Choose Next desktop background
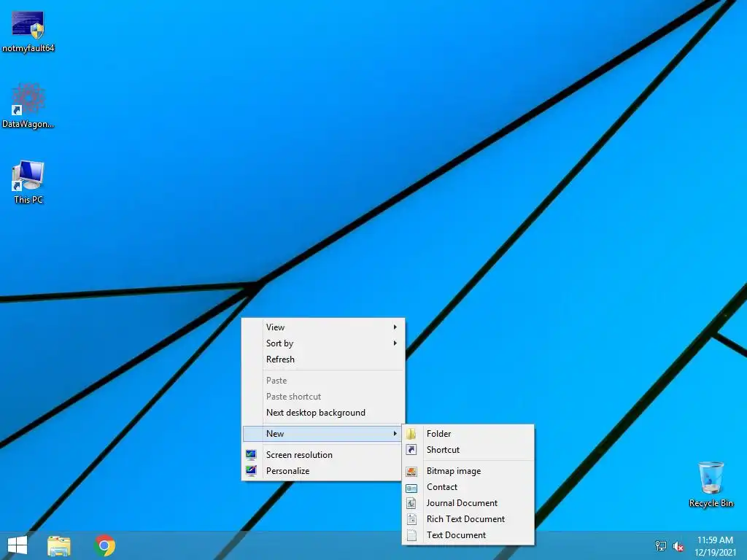Screen dimensions: 747x560 (323, 413)
